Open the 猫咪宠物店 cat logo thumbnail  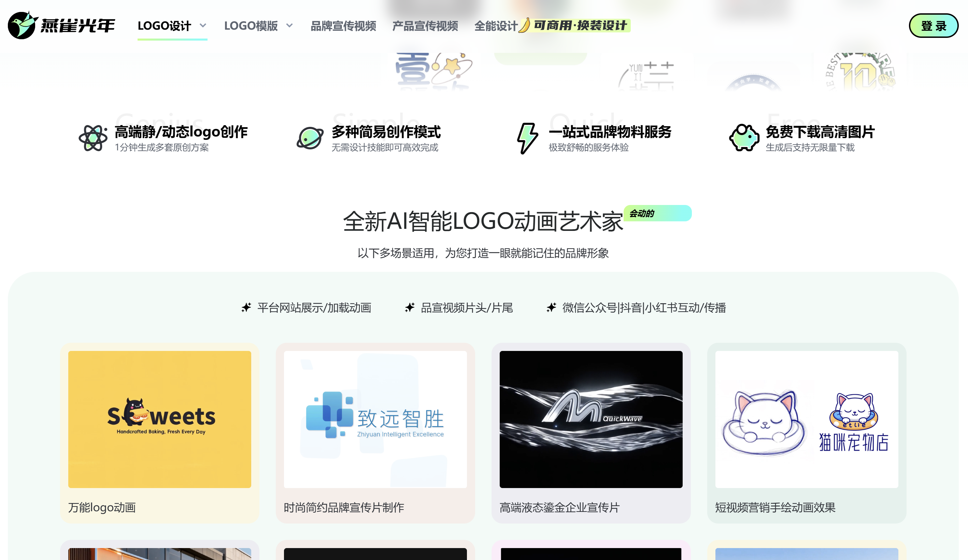pyautogui.click(x=807, y=419)
